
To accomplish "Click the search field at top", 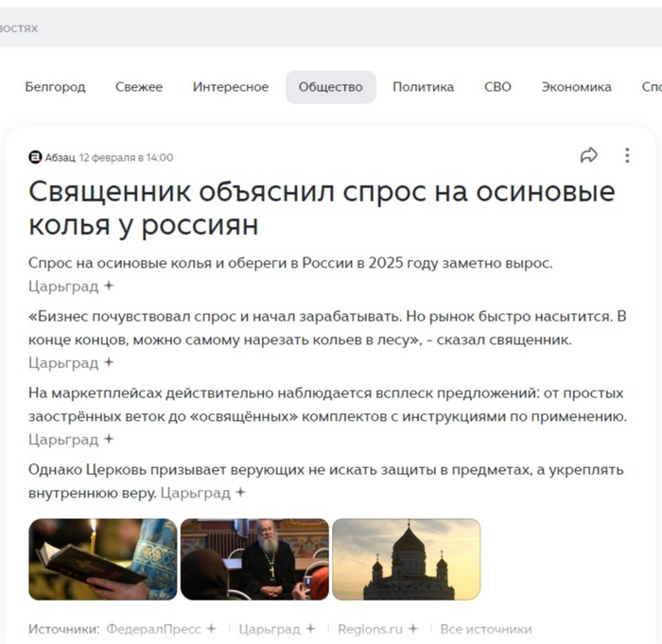I will coord(331,27).
